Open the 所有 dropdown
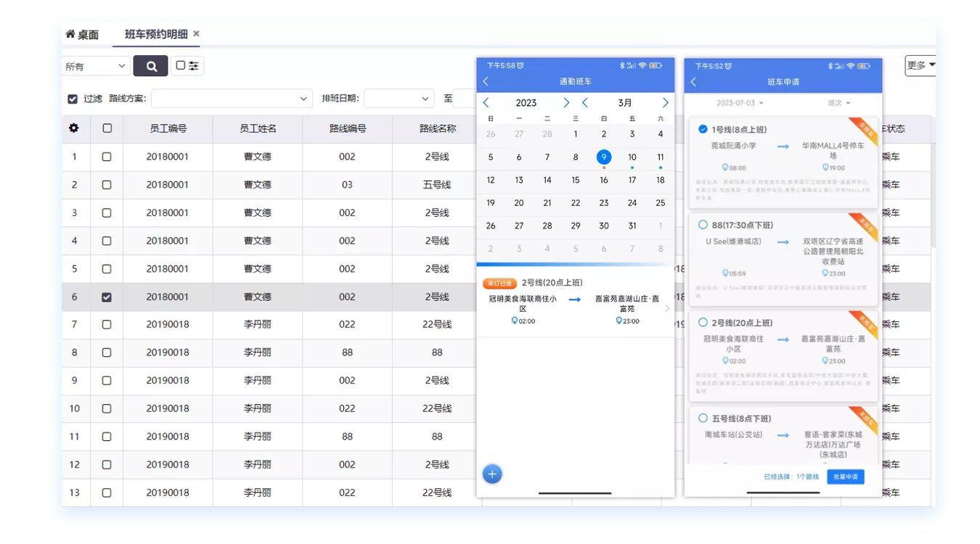Image resolution: width=980 pixels, height=544 pixels. [x=96, y=66]
